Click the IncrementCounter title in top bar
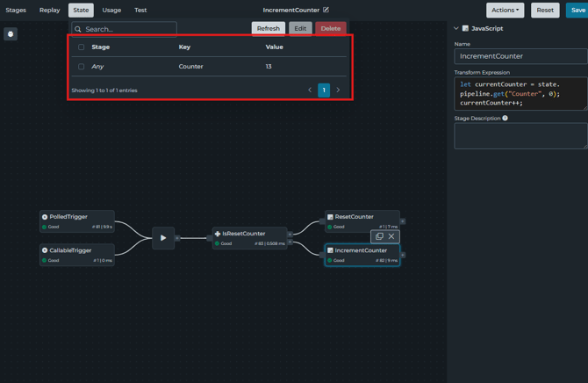Image resolution: width=588 pixels, height=383 pixels. [291, 11]
